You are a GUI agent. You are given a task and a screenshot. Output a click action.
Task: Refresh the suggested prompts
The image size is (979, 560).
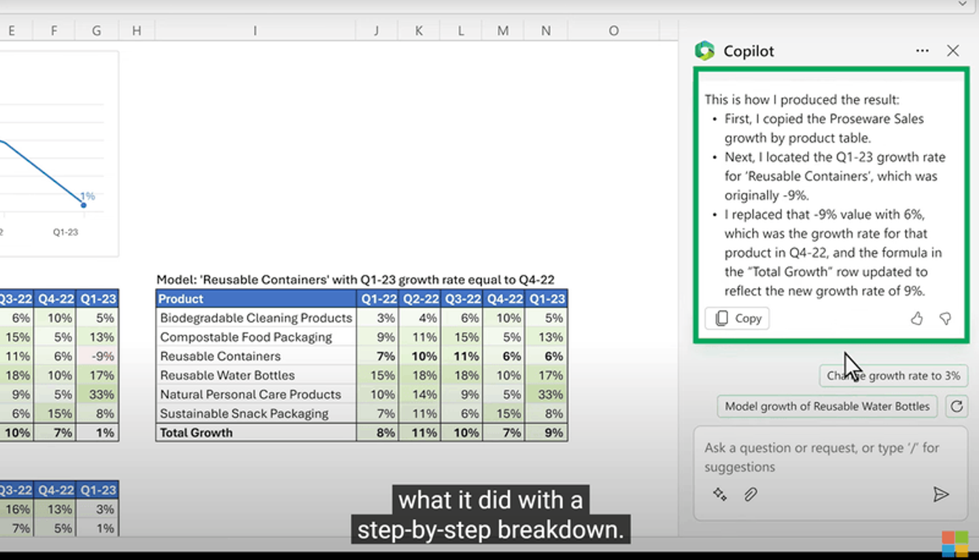957,406
